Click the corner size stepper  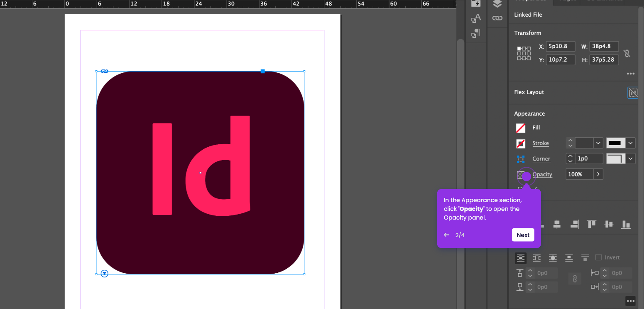571,158
